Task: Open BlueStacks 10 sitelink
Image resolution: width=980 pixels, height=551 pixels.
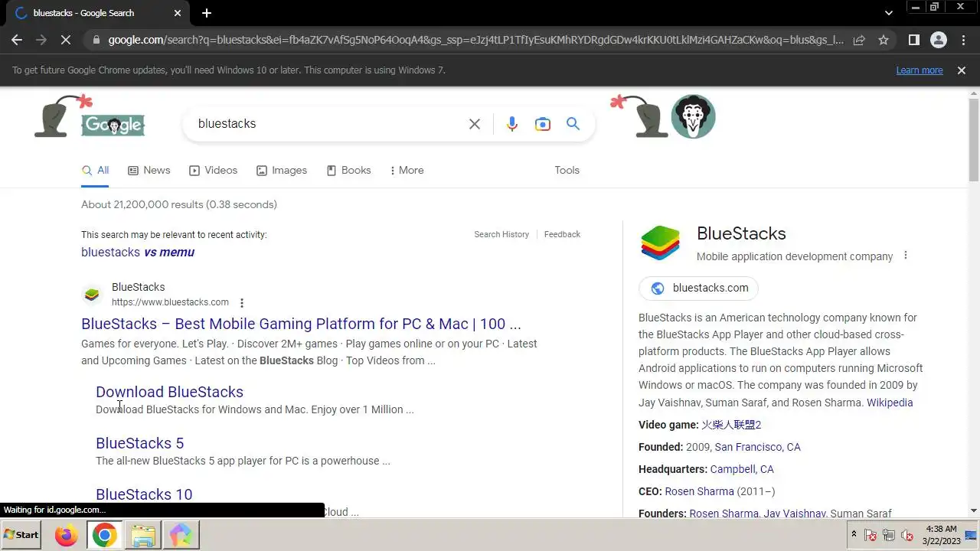Action: coord(144,494)
